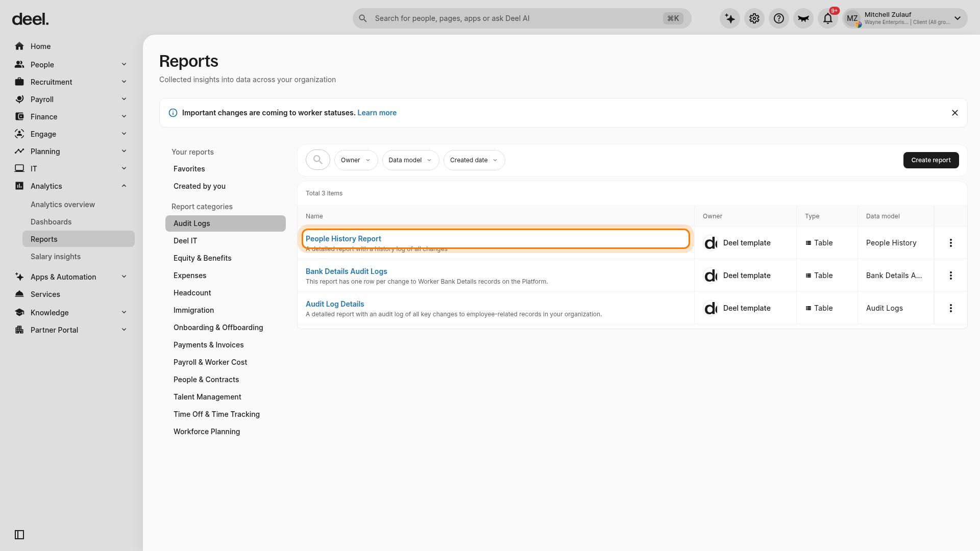980x551 pixels.
Task: Open the help question mark icon
Action: (779, 19)
